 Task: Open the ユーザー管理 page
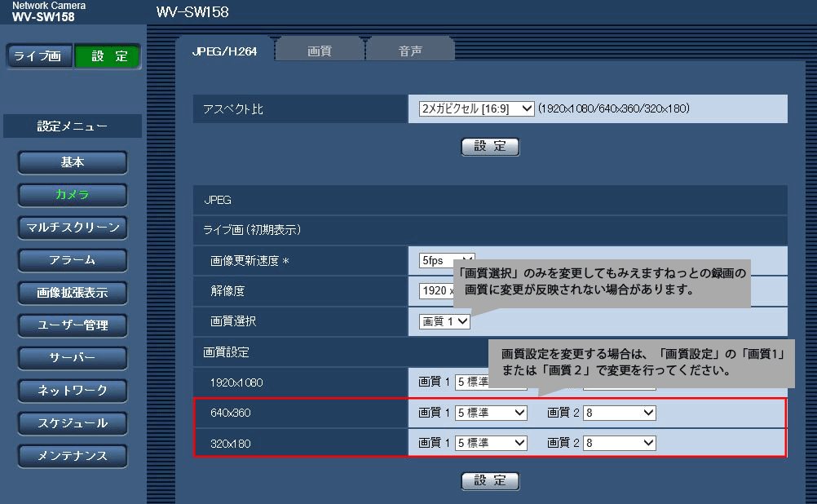click(x=73, y=325)
